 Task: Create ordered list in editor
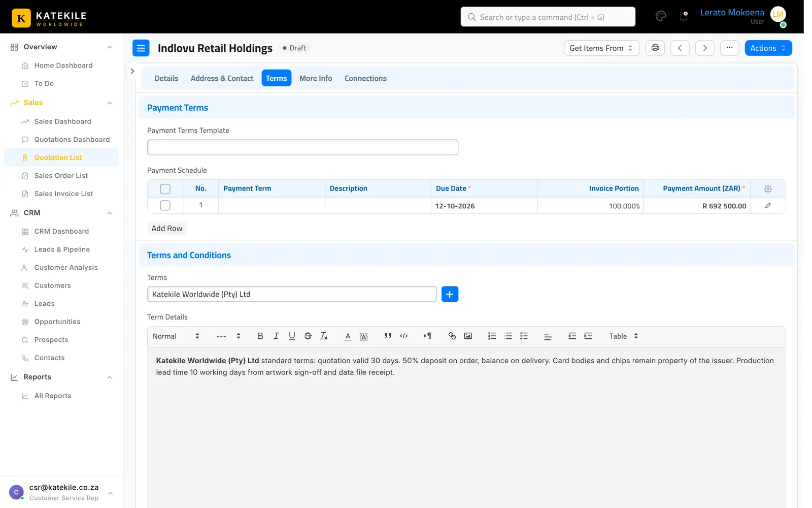click(492, 336)
